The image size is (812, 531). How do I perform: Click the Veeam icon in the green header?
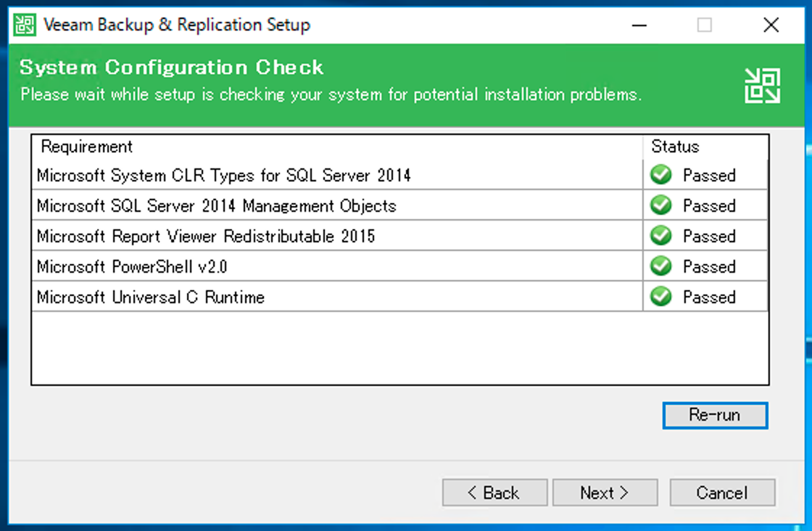762,84
